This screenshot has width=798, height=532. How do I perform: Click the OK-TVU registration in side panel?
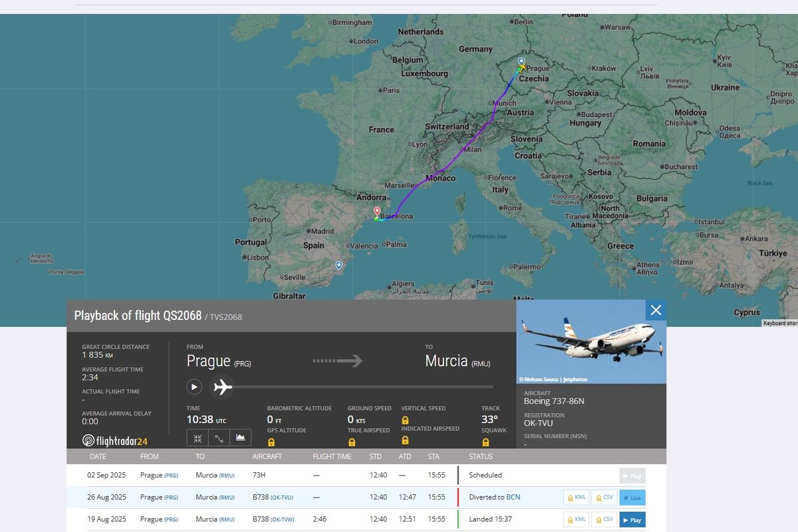tap(538, 423)
